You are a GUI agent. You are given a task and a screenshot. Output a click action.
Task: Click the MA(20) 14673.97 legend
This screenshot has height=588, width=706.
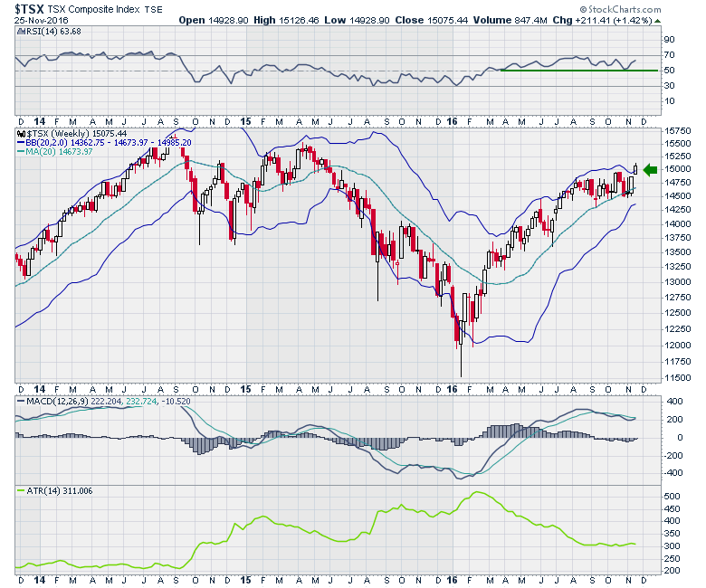pyautogui.click(x=59, y=152)
